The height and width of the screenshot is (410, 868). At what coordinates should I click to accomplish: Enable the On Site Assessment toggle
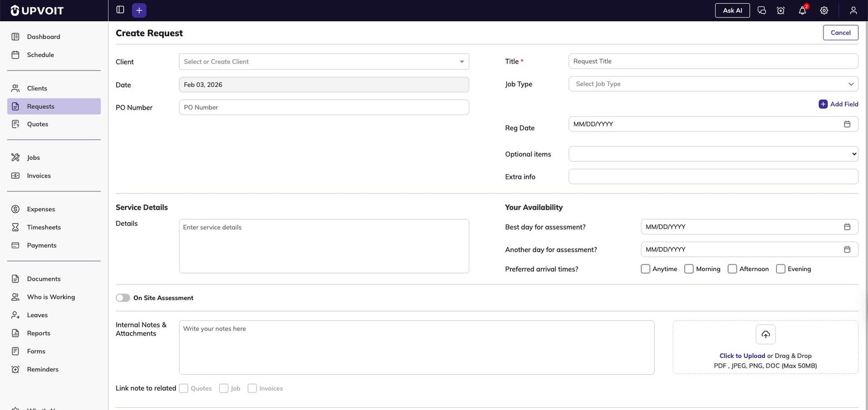123,298
